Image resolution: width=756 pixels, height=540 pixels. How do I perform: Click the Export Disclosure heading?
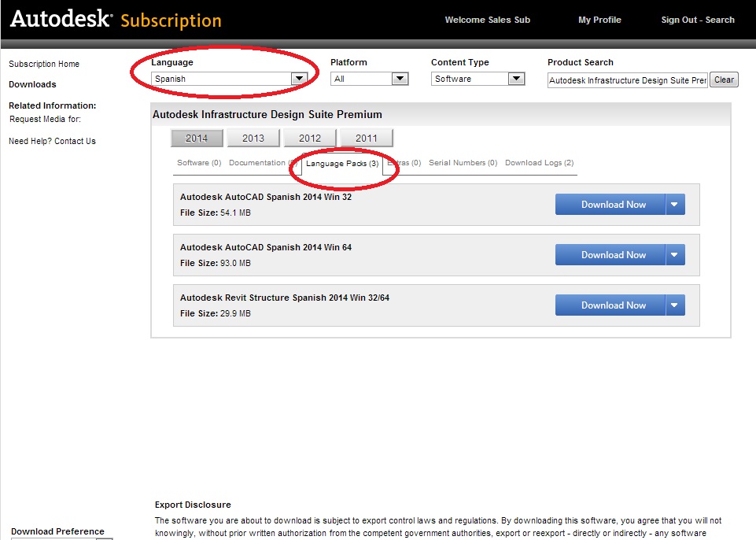(193, 505)
